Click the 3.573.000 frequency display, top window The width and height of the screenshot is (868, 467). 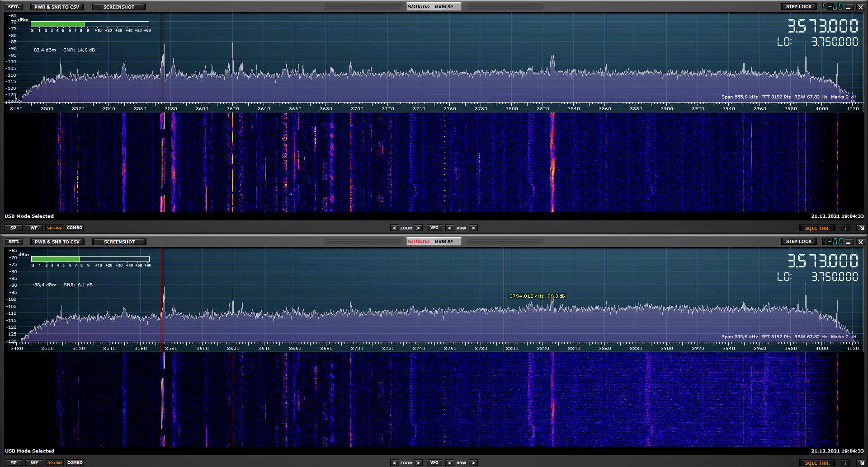(x=822, y=26)
